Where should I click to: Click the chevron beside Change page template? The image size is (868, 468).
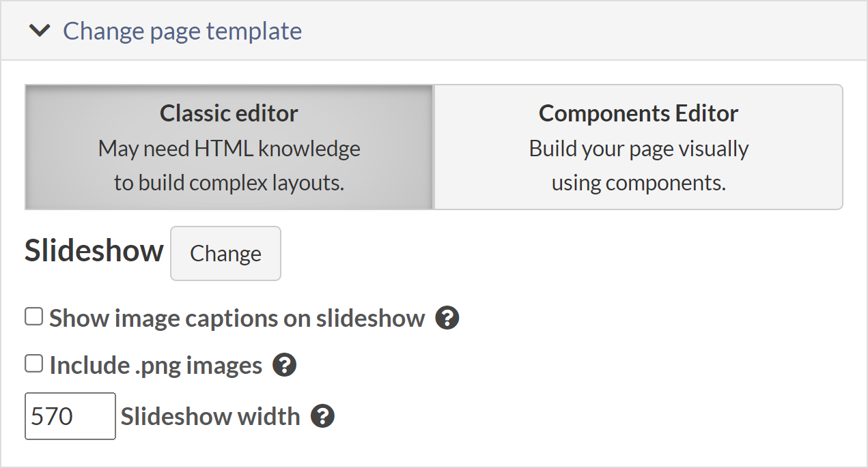(40, 30)
